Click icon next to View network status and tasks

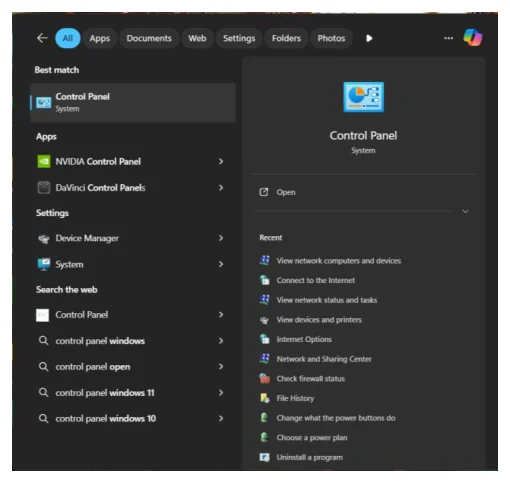pos(265,299)
